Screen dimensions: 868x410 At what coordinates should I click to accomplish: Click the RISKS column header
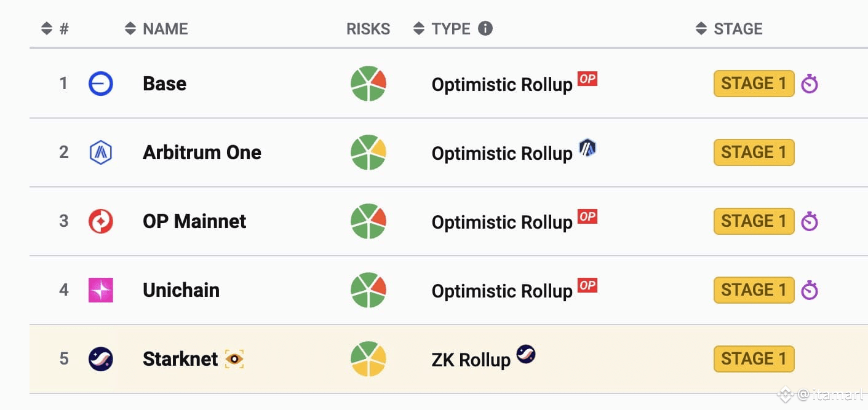tap(368, 29)
